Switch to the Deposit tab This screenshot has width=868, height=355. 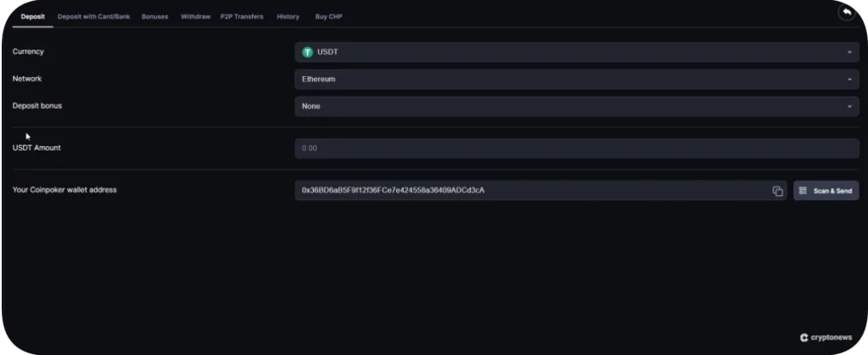tap(32, 17)
